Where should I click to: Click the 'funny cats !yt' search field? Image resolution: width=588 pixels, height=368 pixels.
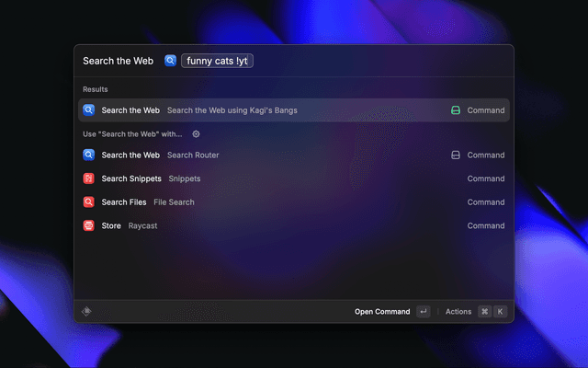click(x=217, y=61)
